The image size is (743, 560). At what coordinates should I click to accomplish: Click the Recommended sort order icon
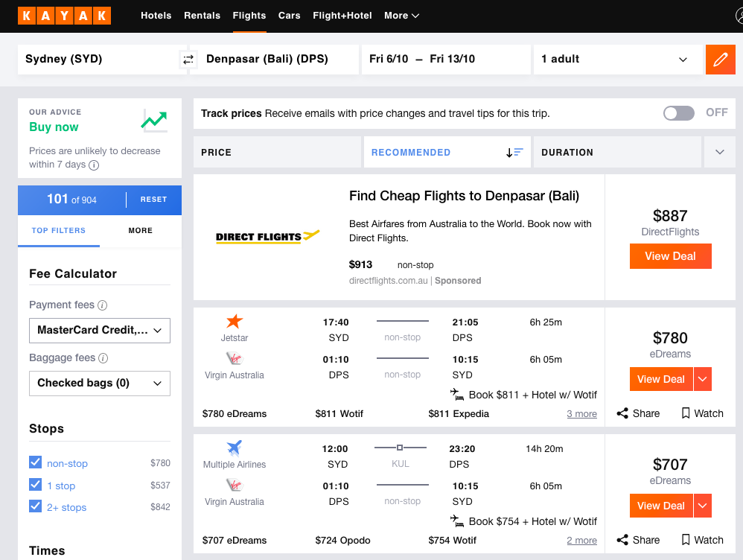tap(514, 152)
